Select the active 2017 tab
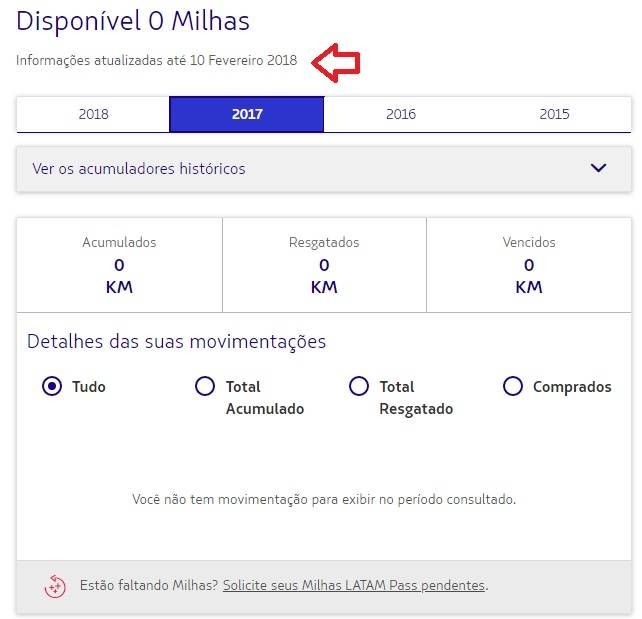Viewport: 642px width, 619px height. coord(247,114)
